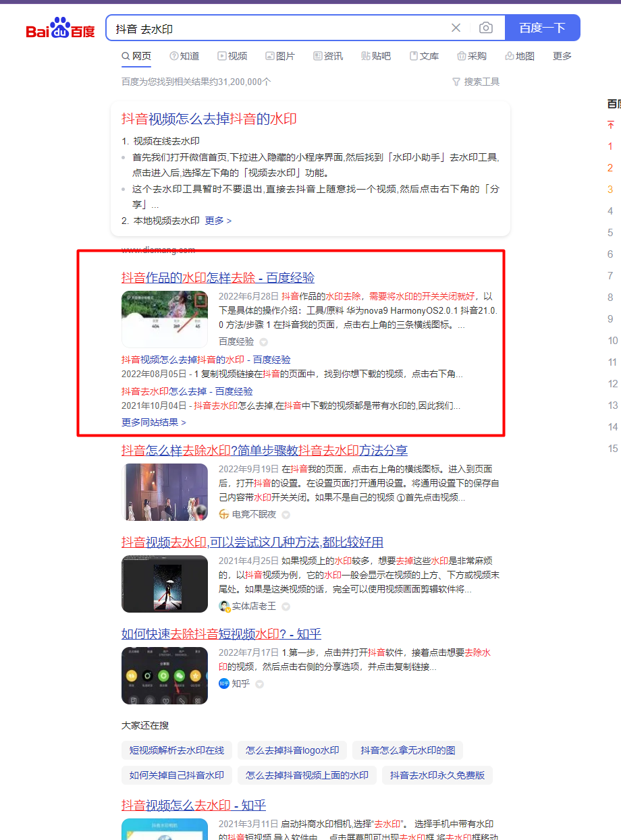Screen dimensions: 621x840
Task: Click hot list top arrow icon
Action: (x=611, y=125)
